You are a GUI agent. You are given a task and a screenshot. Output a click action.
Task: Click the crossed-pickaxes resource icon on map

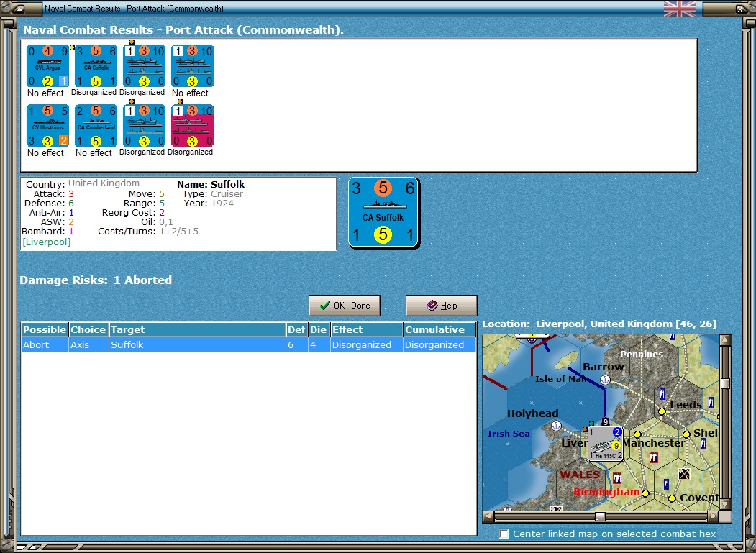(x=683, y=474)
